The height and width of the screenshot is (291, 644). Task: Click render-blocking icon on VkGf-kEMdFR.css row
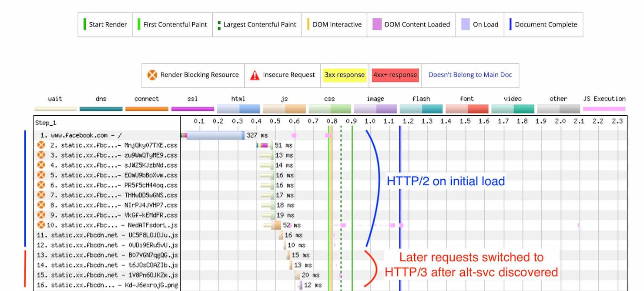[41, 215]
